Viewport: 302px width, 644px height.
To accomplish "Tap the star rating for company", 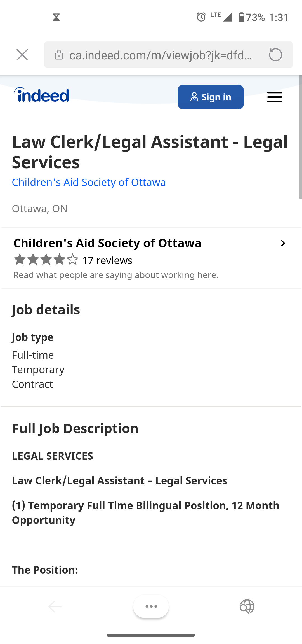I will [x=46, y=260].
